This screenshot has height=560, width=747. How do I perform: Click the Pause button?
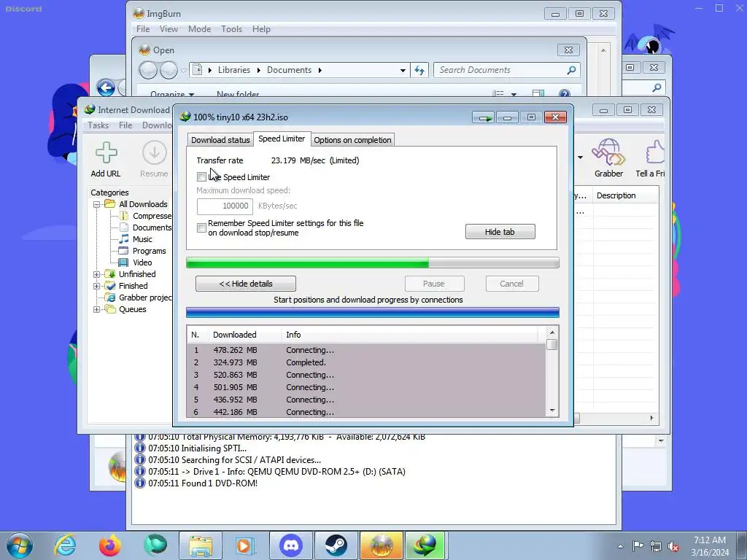coord(434,284)
